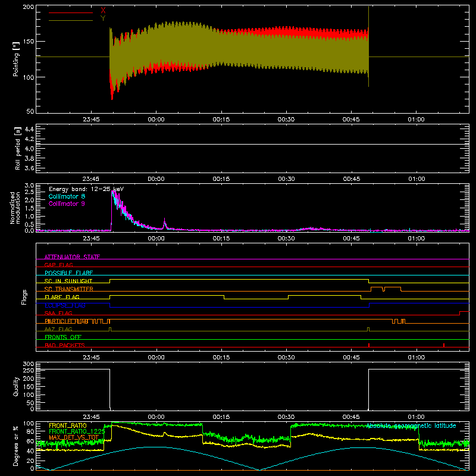Click the 150 tick on Pointing axis

(x=28, y=42)
